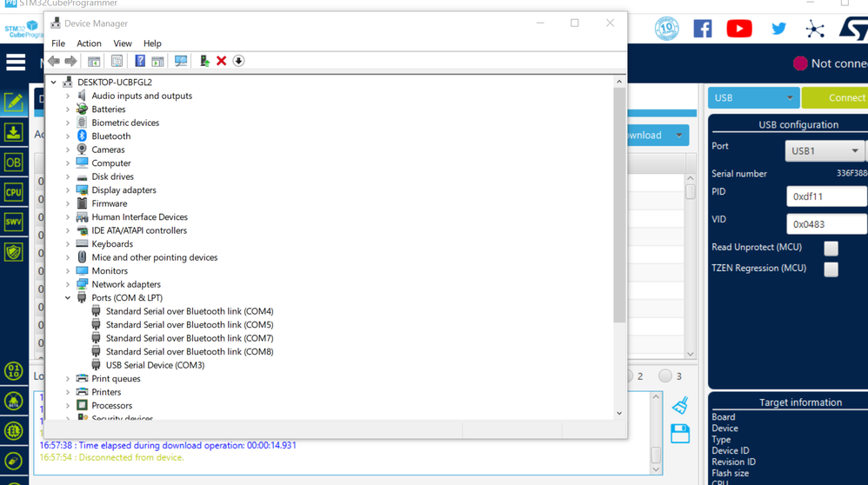Select the Monitors category
This screenshot has height=485, width=868.
[110, 271]
